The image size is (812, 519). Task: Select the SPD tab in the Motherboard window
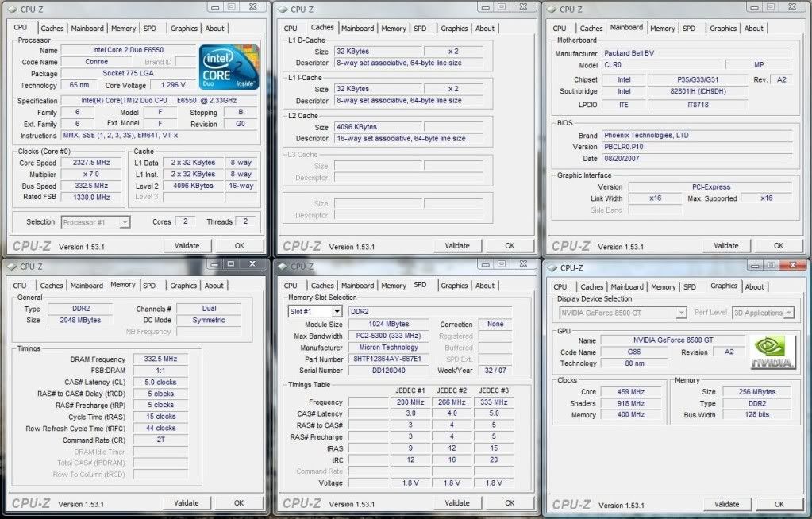coord(688,29)
